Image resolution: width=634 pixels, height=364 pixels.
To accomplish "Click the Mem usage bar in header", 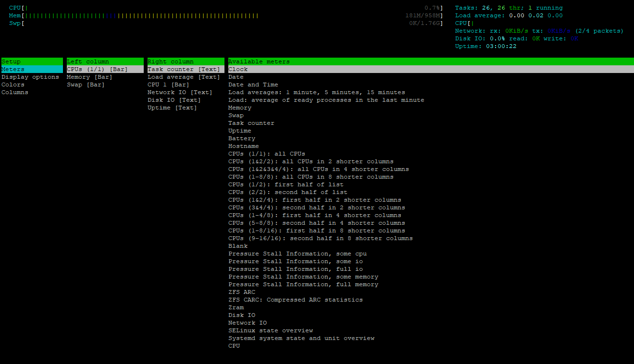I will [x=226, y=15].
